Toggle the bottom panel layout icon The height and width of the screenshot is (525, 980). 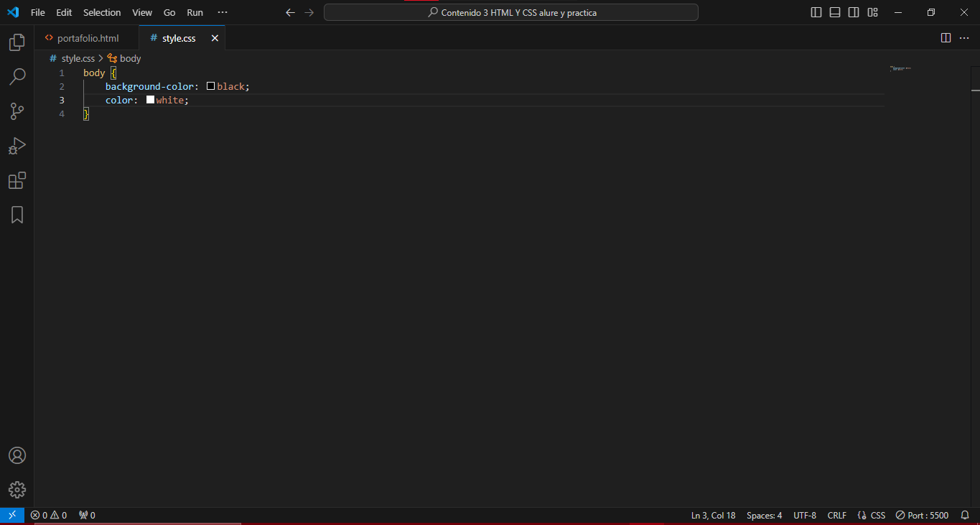pyautogui.click(x=835, y=12)
